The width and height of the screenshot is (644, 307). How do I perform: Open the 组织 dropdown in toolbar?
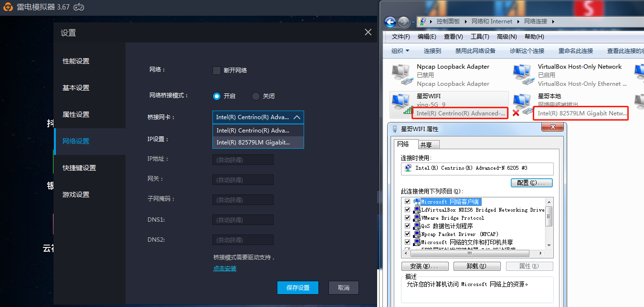pyautogui.click(x=400, y=51)
